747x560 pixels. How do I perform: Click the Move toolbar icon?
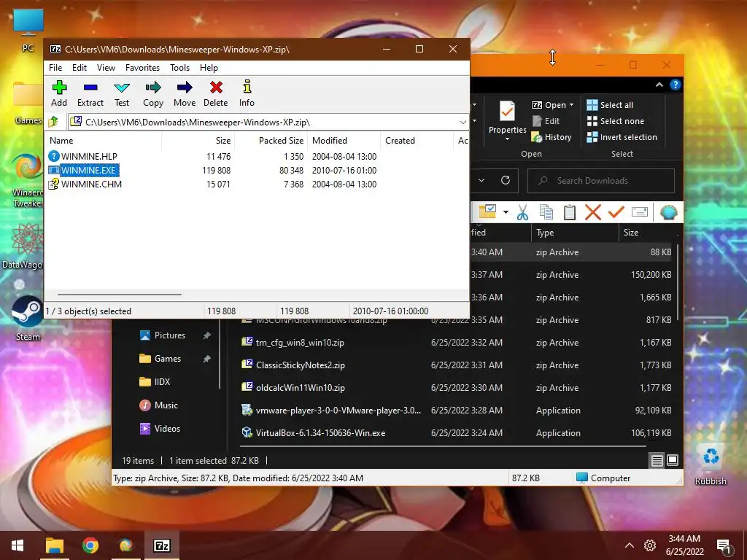coord(185,94)
